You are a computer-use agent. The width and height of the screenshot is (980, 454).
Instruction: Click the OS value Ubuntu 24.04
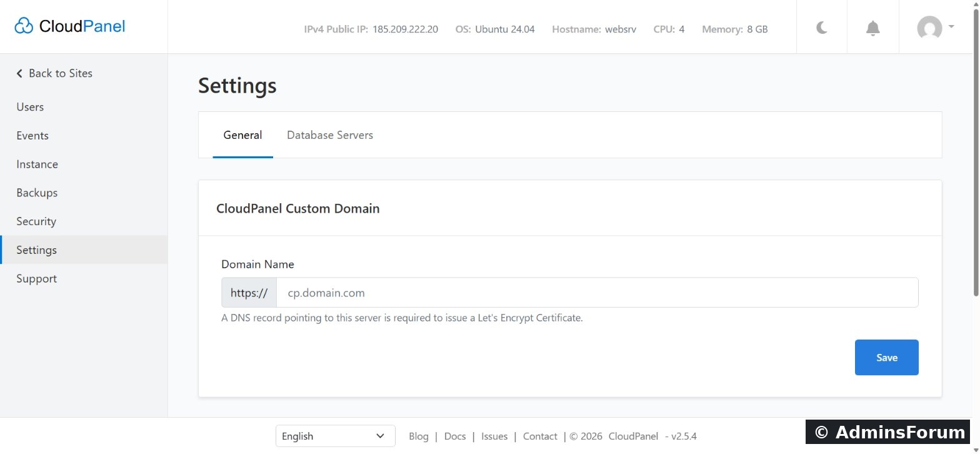point(505,29)
